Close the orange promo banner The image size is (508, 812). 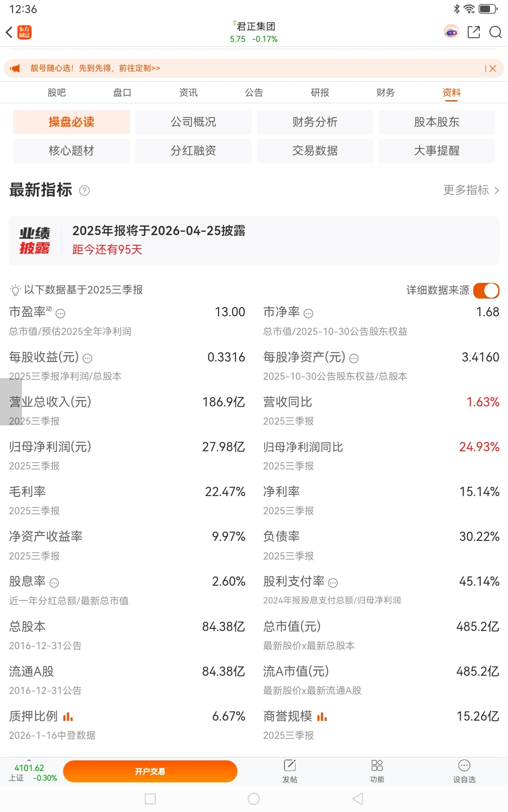[493, 69]
